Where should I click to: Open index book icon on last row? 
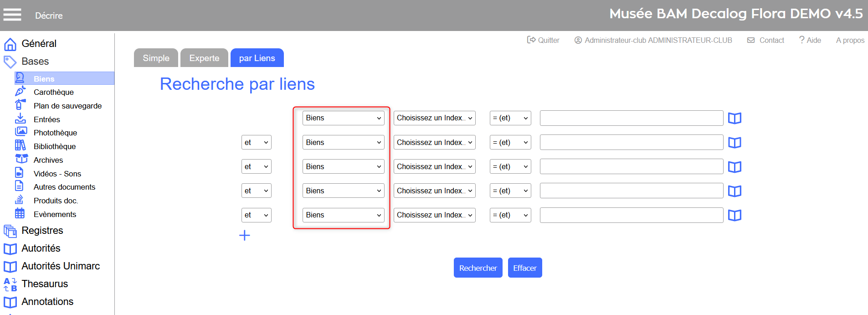point(734,215)
